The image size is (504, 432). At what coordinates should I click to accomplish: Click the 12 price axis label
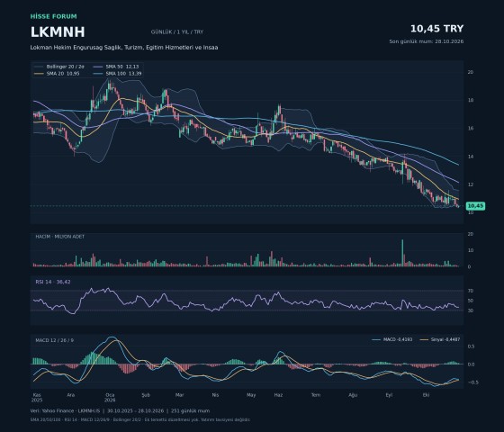(470, 184)
